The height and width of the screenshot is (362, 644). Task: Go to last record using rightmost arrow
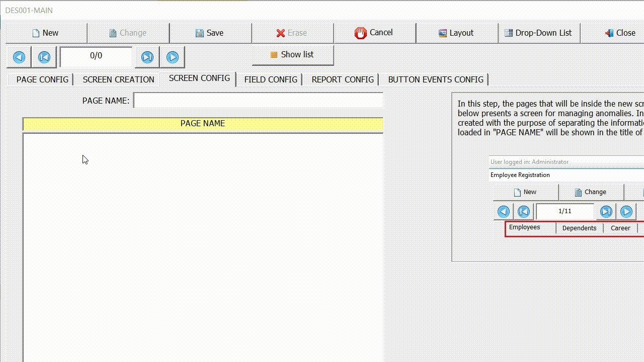[173, 57]
